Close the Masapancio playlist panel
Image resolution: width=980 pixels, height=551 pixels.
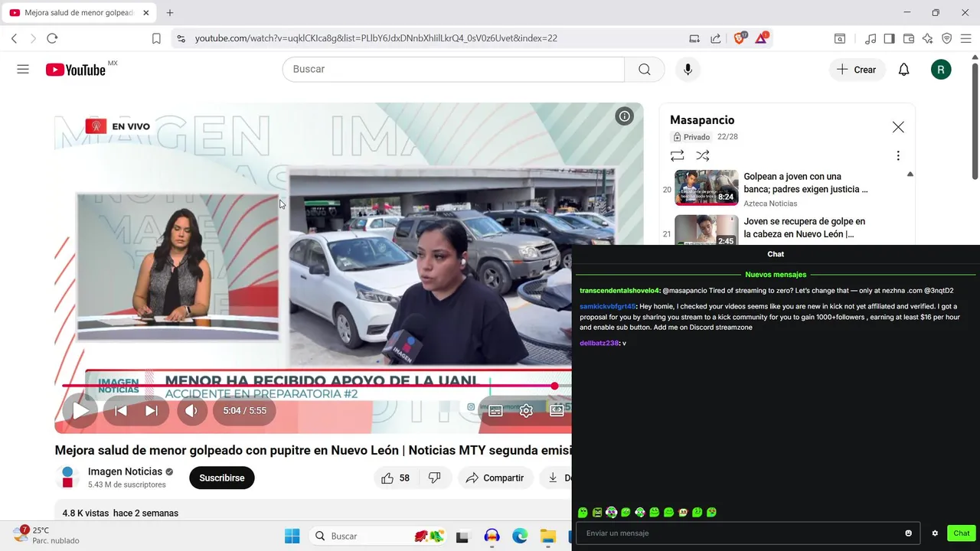898,127
